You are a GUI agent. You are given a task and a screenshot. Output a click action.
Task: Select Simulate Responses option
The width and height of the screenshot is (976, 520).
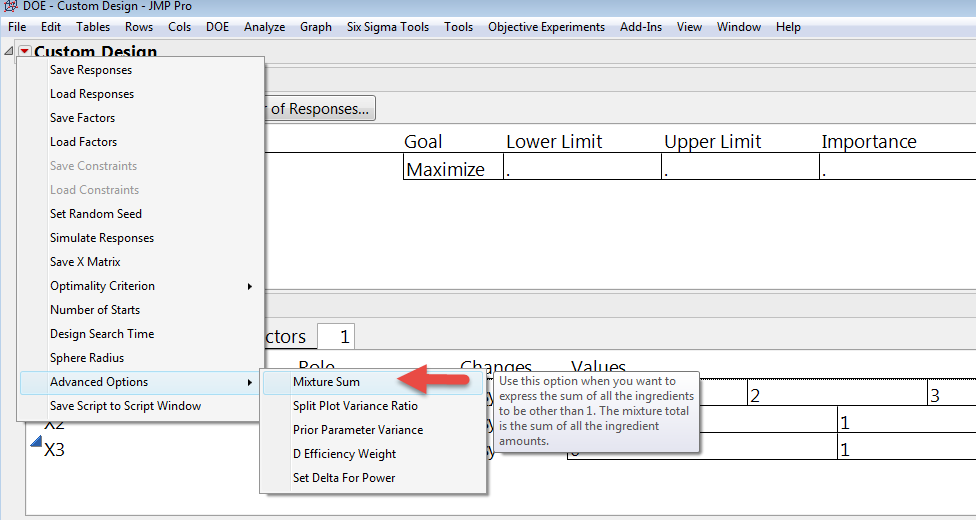click(142, 238)
